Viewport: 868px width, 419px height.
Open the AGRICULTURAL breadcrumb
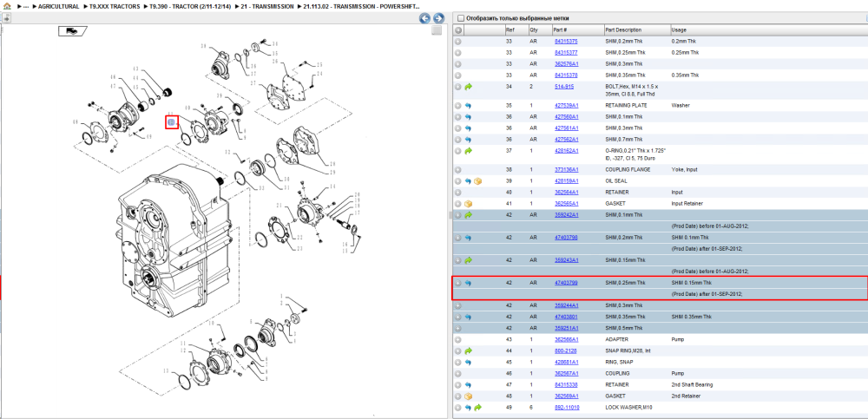pyautogui.click(x=58, y=6)
